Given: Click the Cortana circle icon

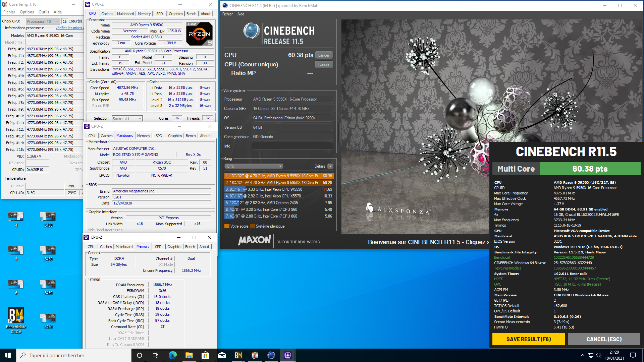Looking at the screenshot, I should tap(140, 355).
